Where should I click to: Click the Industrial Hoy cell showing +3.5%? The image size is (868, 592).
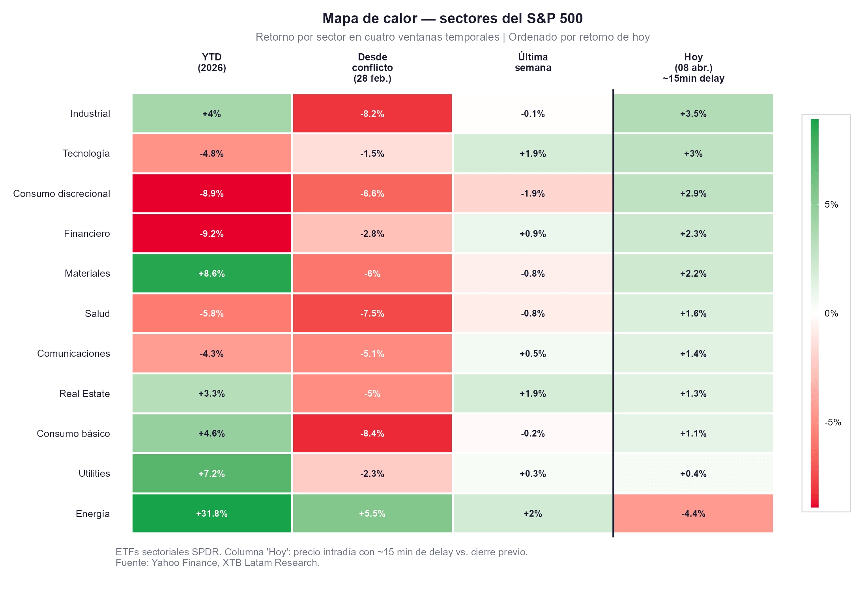[x=693, y=114]
